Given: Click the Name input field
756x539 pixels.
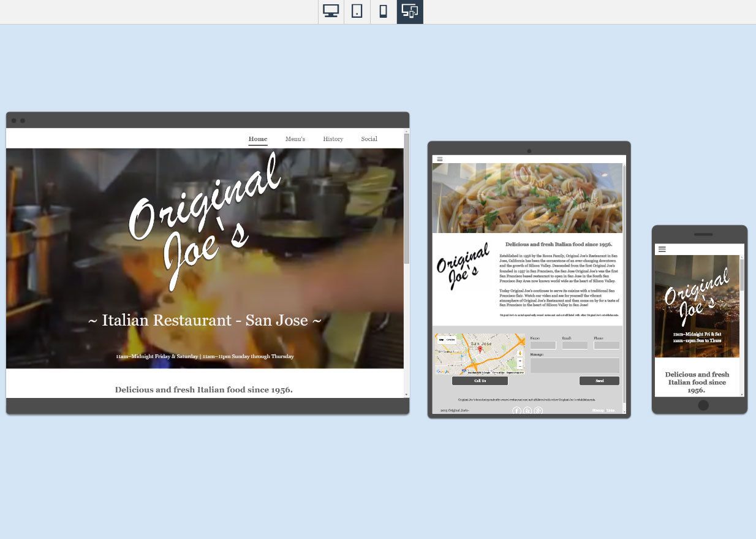Looking at the screenshot, I should point(543,345).
